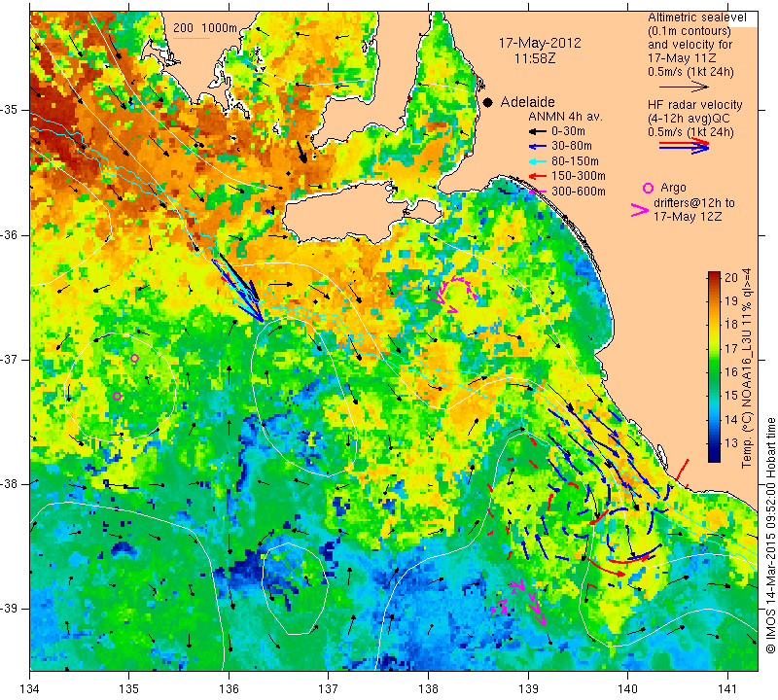Click the 'Argo' legend text
The width and height of the screenshot is (778, 700).
click(673, 188)
